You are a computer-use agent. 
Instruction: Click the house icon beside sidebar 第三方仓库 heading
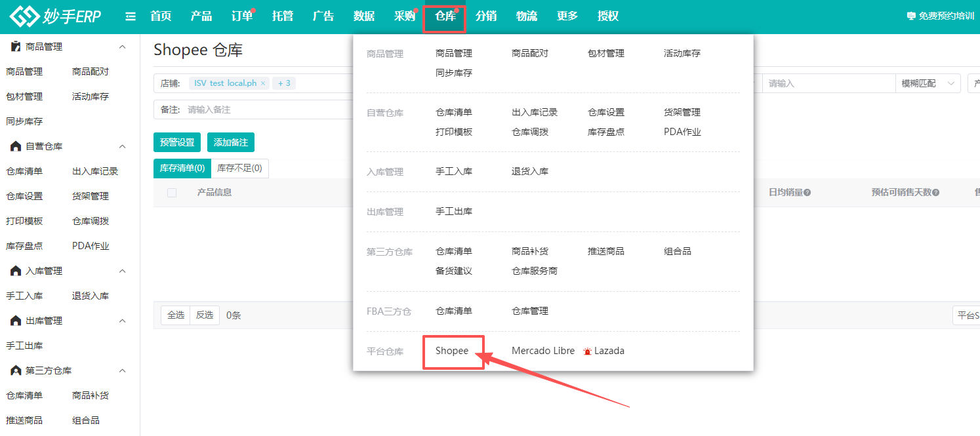point(16,370)
